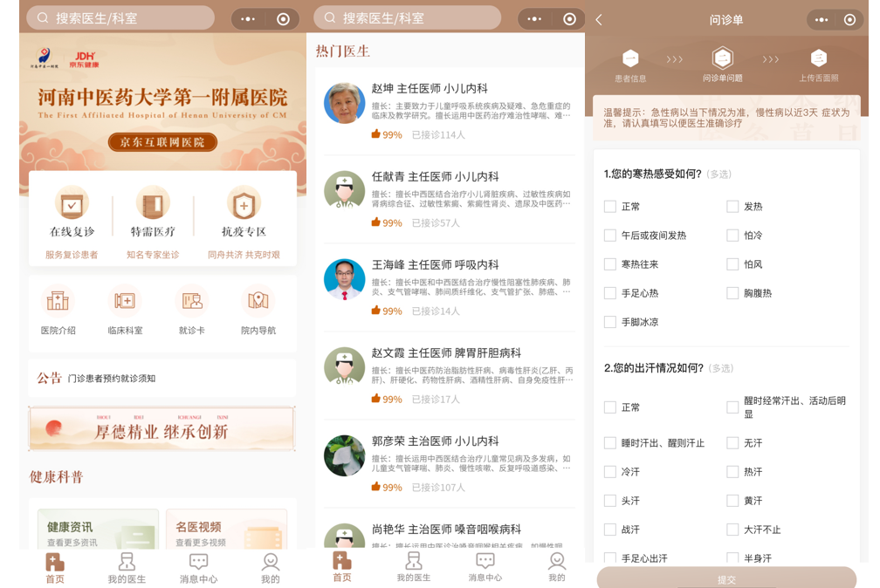The width and height of the screenshot is (880, 588).
Task: Open the more-options dots in 问诊单 header
Action: (822, 20)
